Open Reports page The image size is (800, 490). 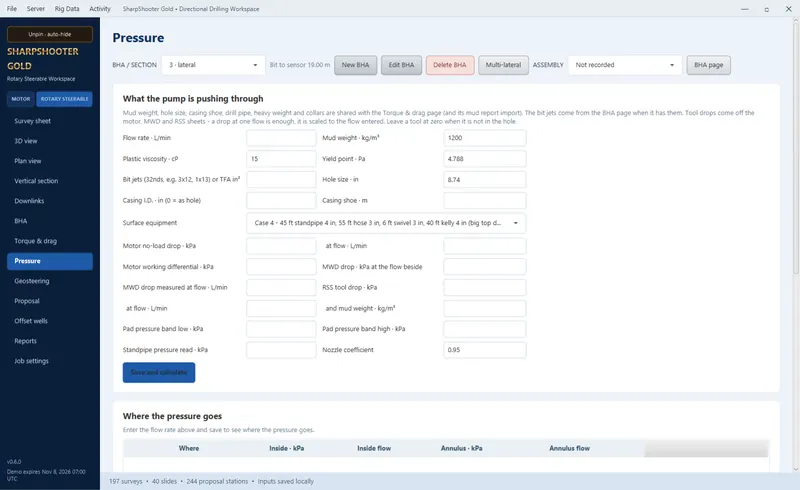coord(50,341)
